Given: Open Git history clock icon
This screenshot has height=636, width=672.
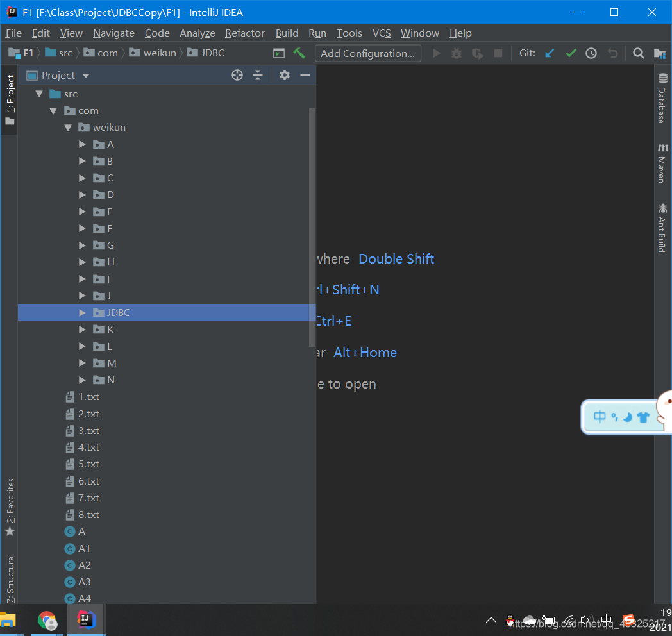Looking at the screenshot, I should pos(591,53).
